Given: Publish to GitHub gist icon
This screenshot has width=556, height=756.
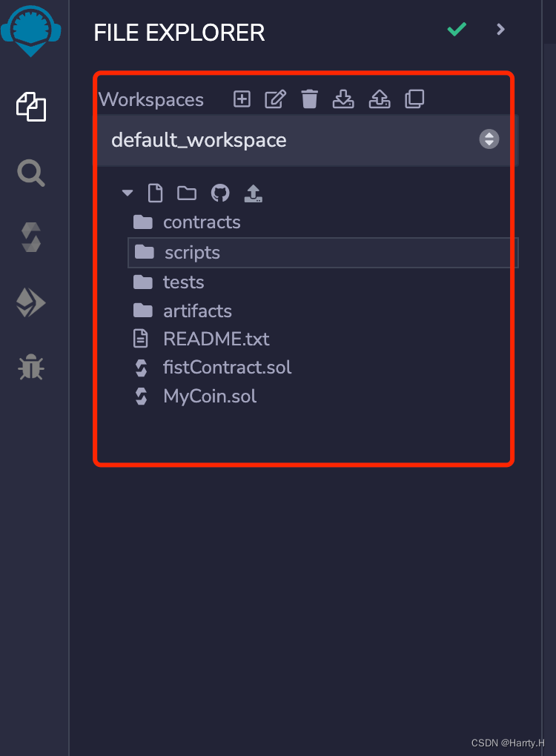Looking at the screenshot, I should coord(220,193).
